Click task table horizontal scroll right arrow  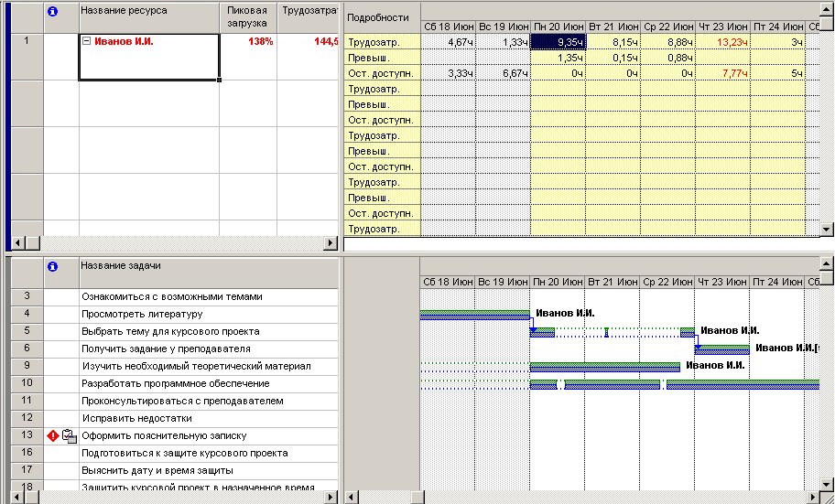pos(331,497)
